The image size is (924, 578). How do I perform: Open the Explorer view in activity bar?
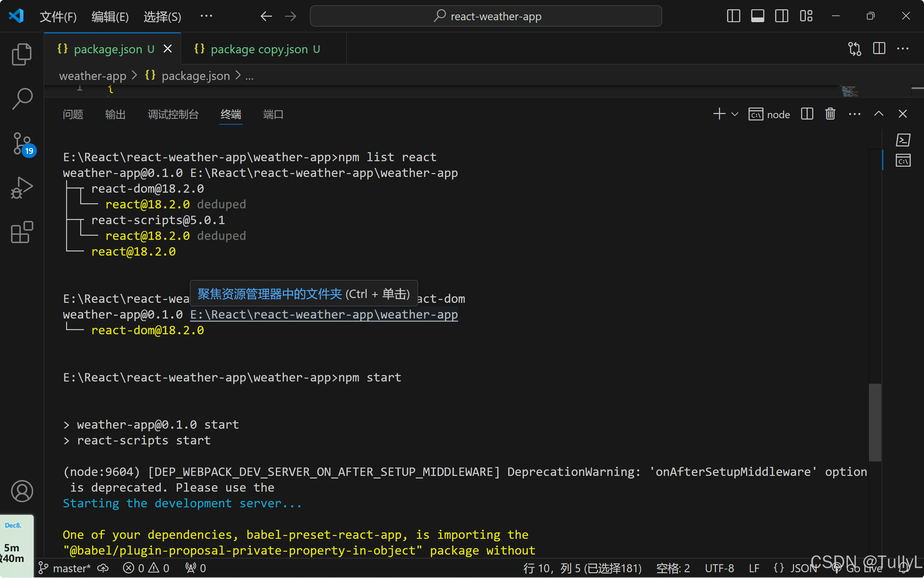pos(22,54)
